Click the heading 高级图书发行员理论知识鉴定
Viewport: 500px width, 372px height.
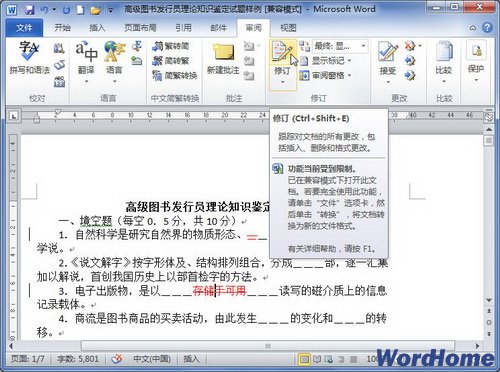(197, 207)
